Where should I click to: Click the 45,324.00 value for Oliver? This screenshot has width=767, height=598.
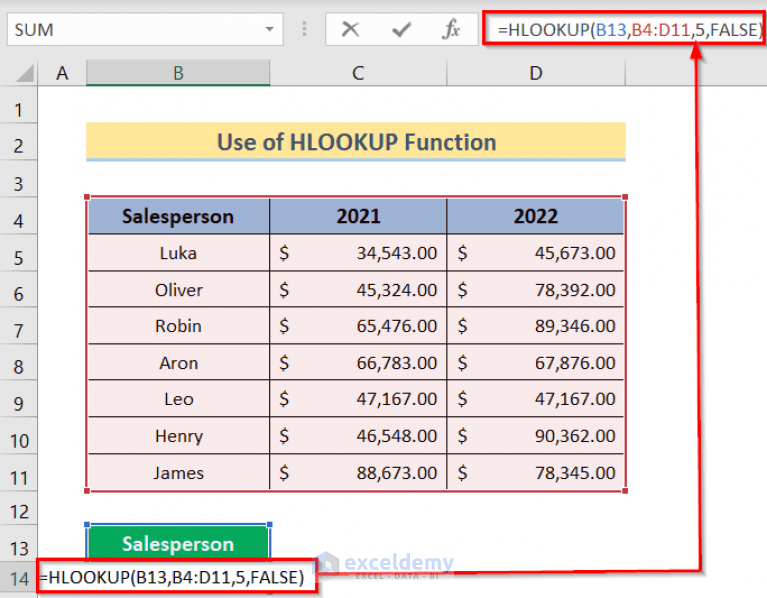click(x=358, y=289)
